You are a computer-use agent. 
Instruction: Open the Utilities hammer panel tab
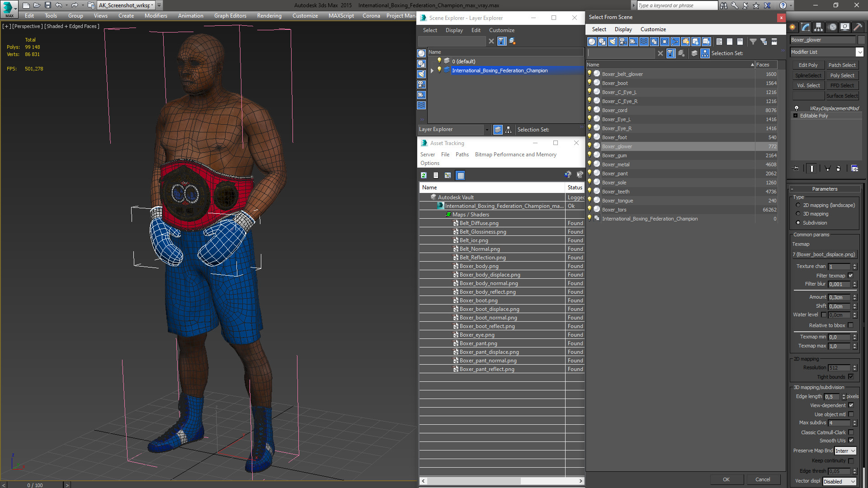coord(858,27)
